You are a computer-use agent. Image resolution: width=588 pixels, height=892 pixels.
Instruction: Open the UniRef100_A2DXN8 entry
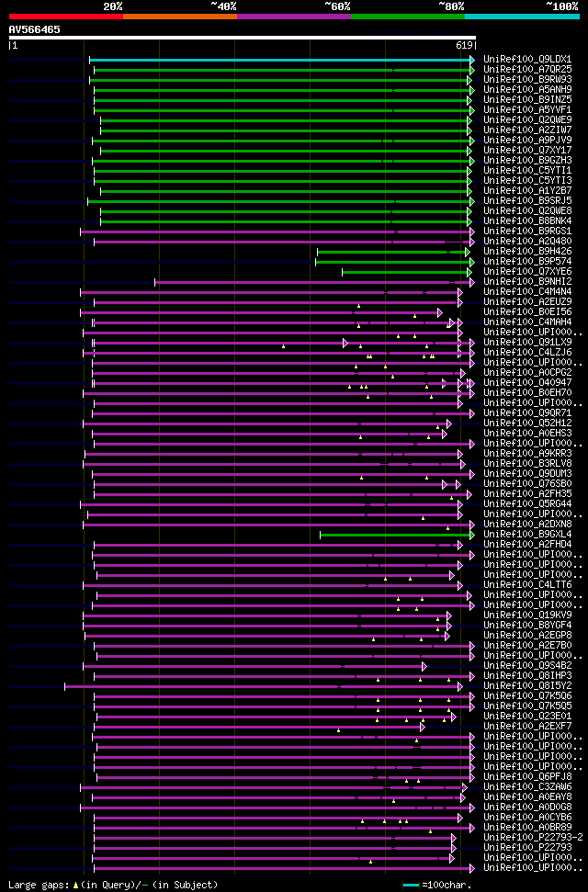tap(527, 525)
